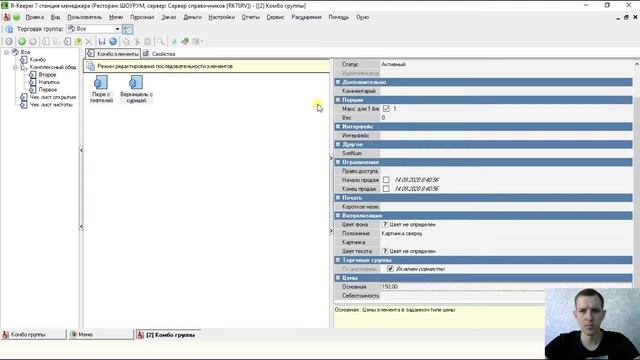The height and width of the screenshot is (360, 640).
Task: Collapse the Другое properties section
Action: point(338,144)
